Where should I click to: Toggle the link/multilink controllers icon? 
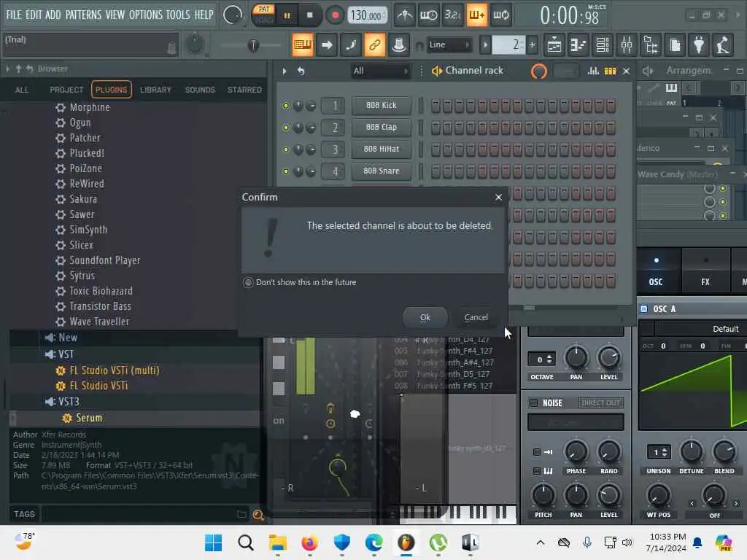[x=374, y=45]
